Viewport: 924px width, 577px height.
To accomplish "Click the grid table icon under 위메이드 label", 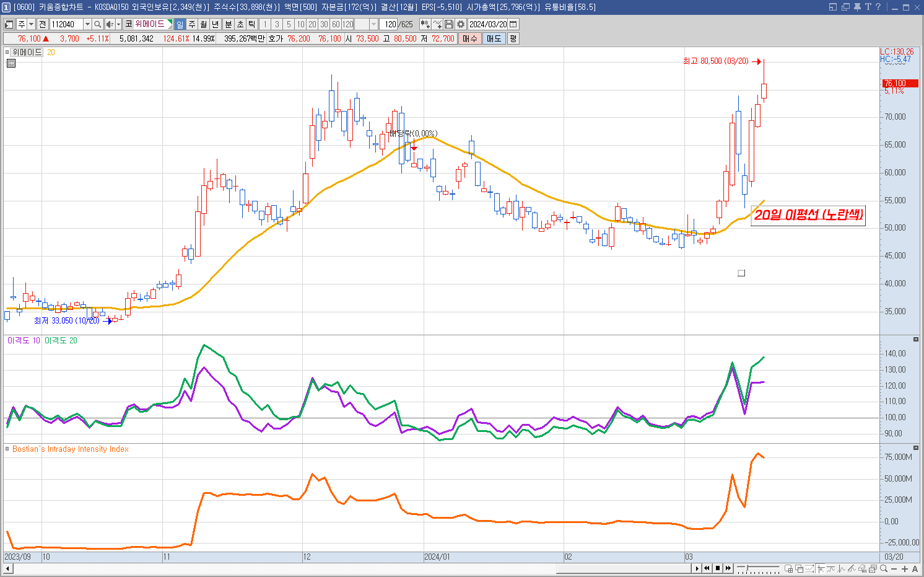I will click(x=11, y=63).
